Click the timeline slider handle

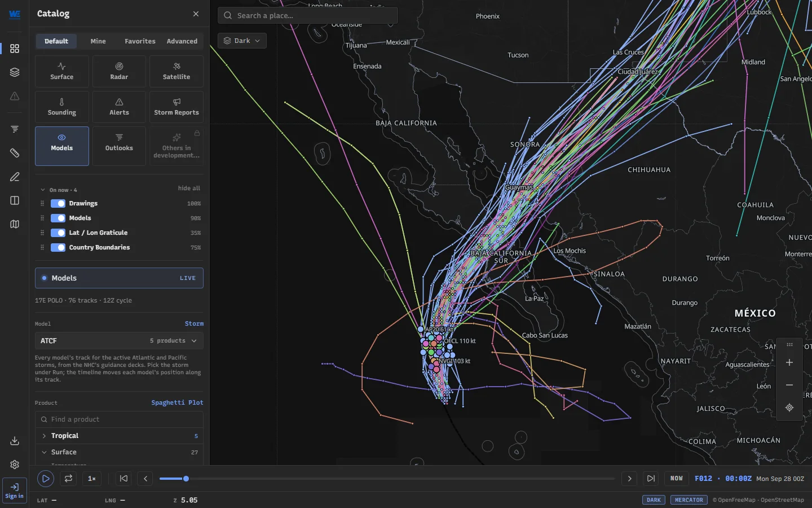pyautogui.click(x=186, y=479)
